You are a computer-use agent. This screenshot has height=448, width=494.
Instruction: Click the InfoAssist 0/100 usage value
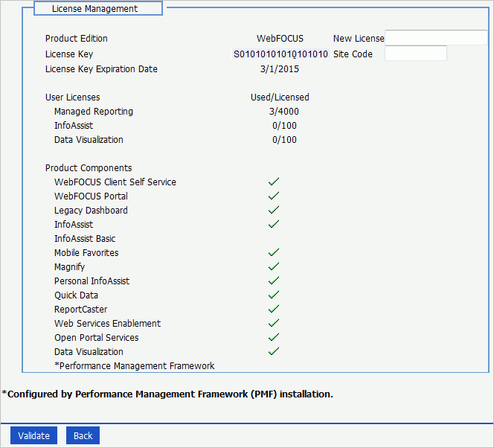click(284, 126)
